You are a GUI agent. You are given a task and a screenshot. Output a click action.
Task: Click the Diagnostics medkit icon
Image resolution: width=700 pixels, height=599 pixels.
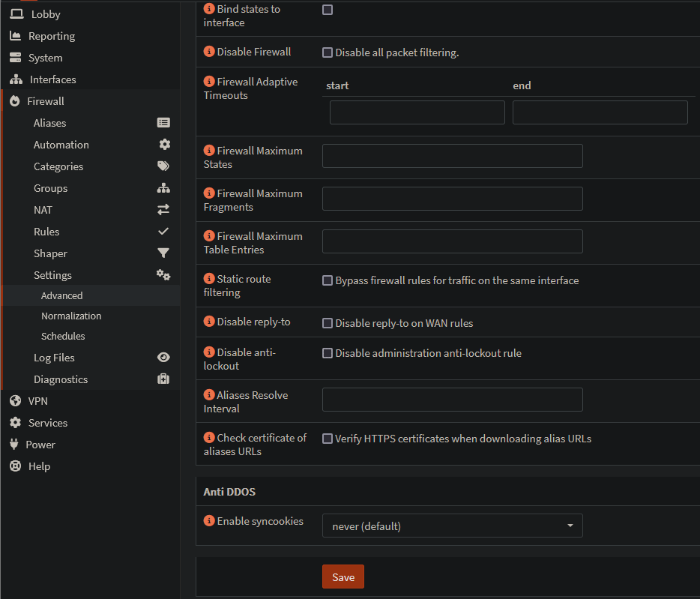pos(163,379)
